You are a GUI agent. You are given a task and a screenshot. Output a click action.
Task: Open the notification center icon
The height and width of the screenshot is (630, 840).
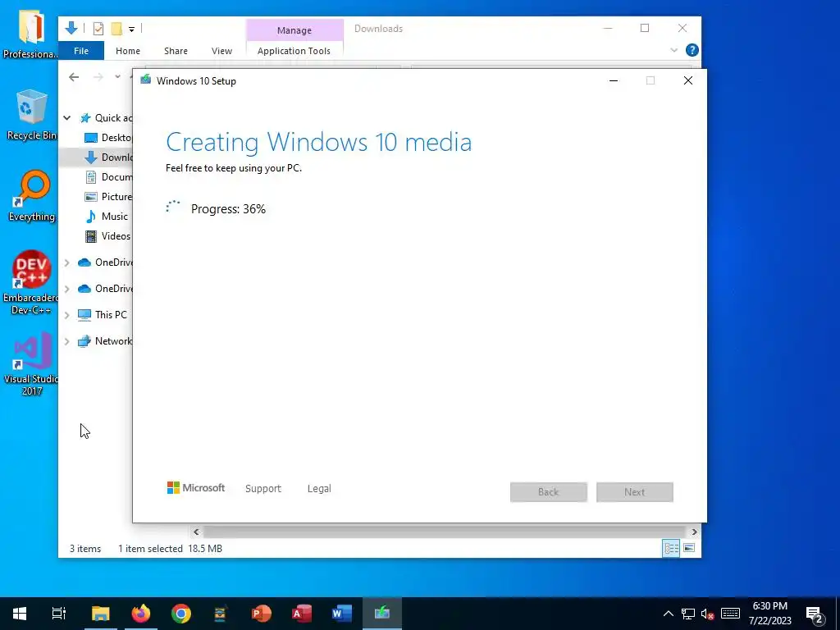click(x=815, y=614)
